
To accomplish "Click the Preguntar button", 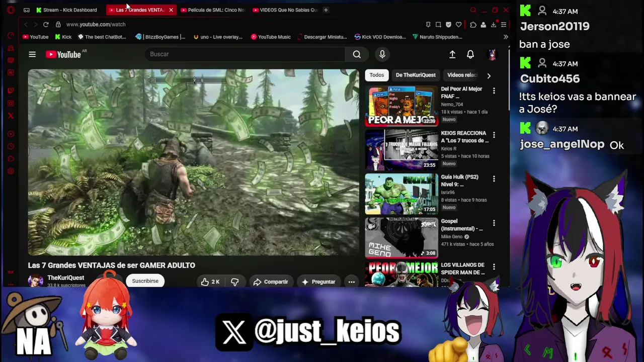I will 318,282.
